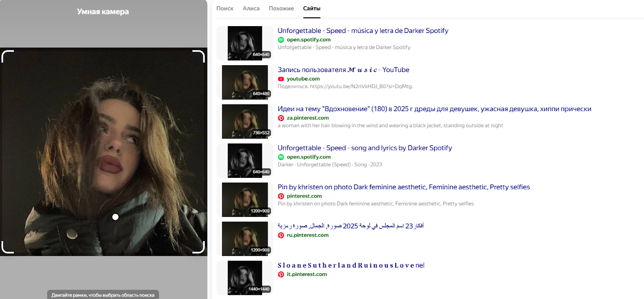Click the Pinterest icon beside za.pinterest.com

[281, 118]
